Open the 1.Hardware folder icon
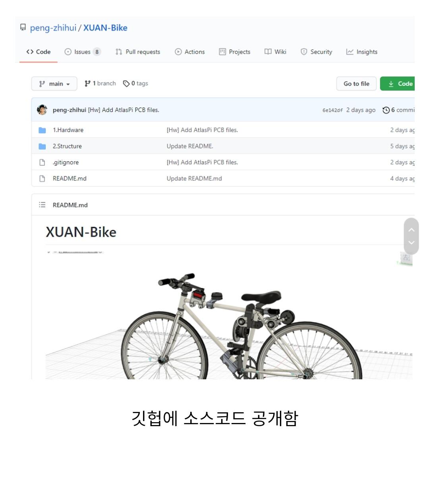This screenshot has width=429, height=504. pos(42,130)
